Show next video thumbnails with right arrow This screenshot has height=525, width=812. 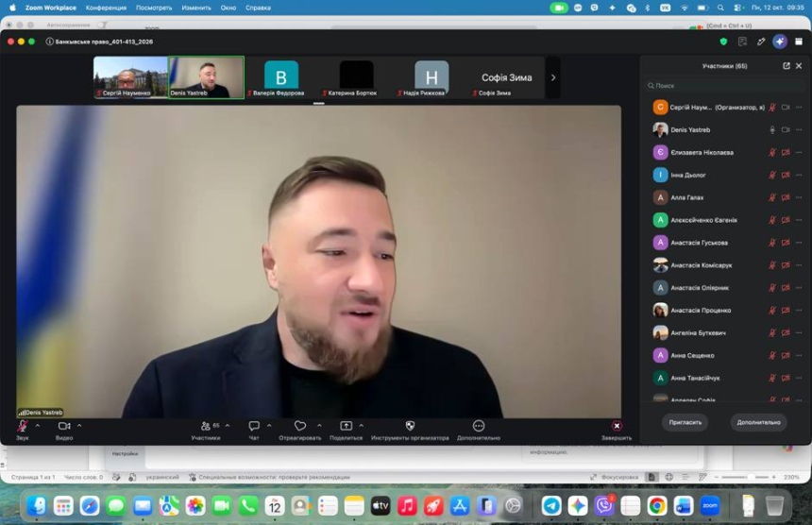(x=553, y=77)
